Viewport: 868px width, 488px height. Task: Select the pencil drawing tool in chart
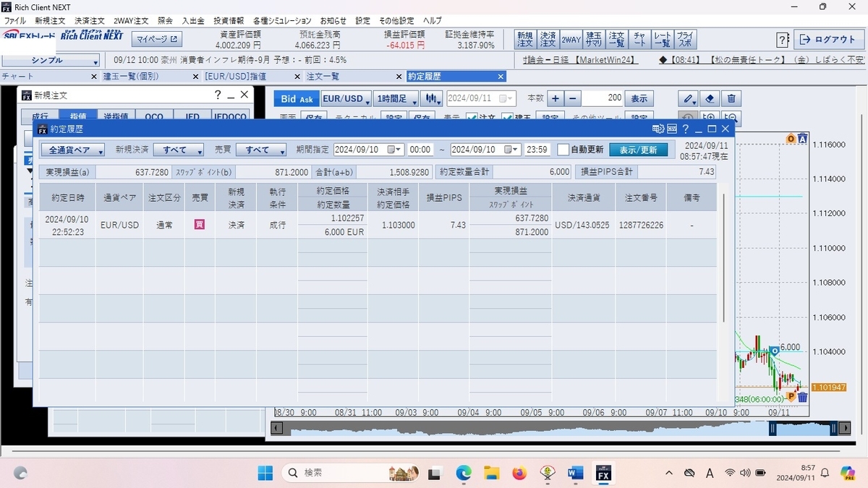coord(689,98)
